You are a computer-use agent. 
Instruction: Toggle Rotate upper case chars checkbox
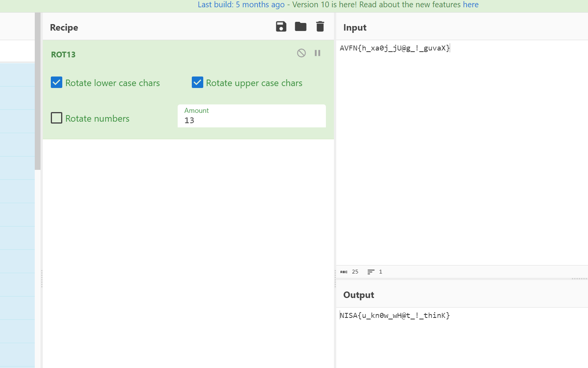(x=198, y=82)
